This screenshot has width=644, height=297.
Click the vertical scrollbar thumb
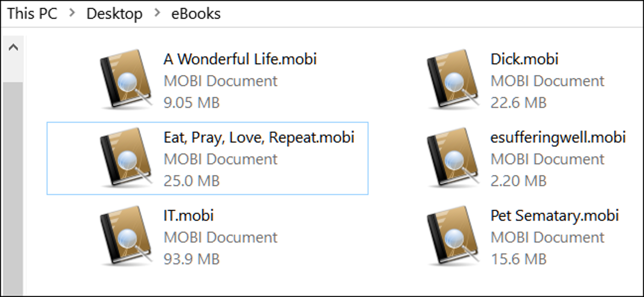tap(13, 188)
